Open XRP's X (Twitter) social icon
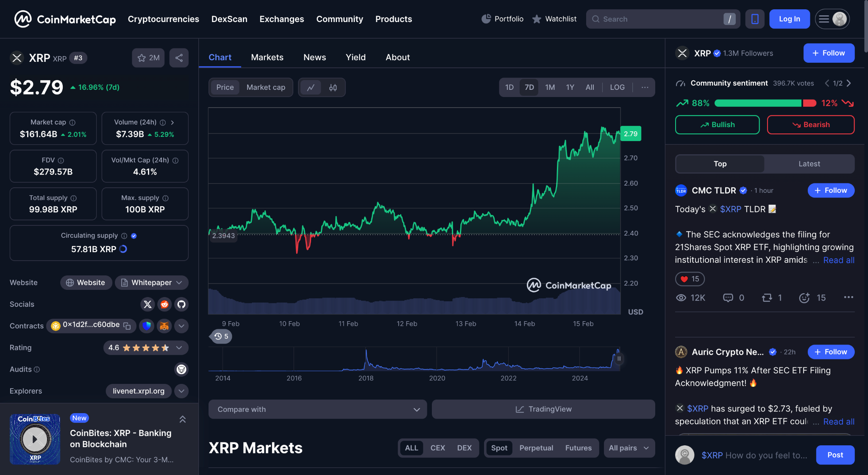This screenshot has width=868, height=475. click(147, 304)
